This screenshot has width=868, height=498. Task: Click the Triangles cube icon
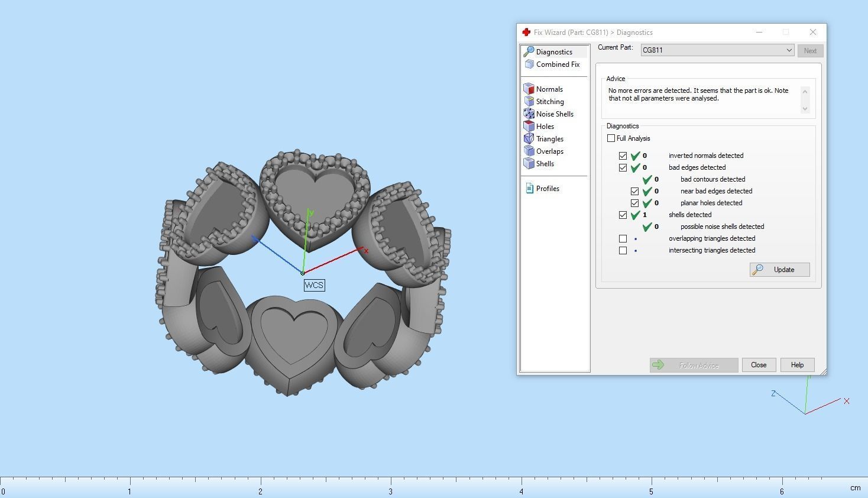pos(529,139)
